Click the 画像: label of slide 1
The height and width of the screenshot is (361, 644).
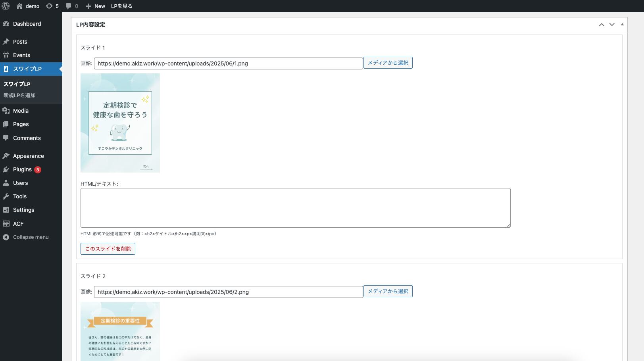(x=87, y=63)
